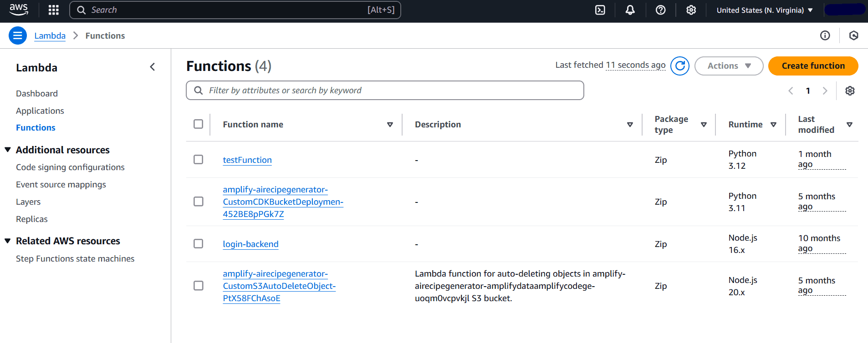Screen dimensions: 868x343
Task: Click the 'Node.js 16.x' runtime cell
Action: (743, 244)
